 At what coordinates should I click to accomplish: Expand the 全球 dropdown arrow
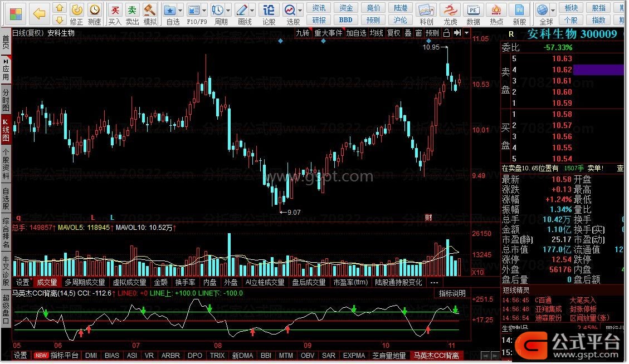pos(553,11)
